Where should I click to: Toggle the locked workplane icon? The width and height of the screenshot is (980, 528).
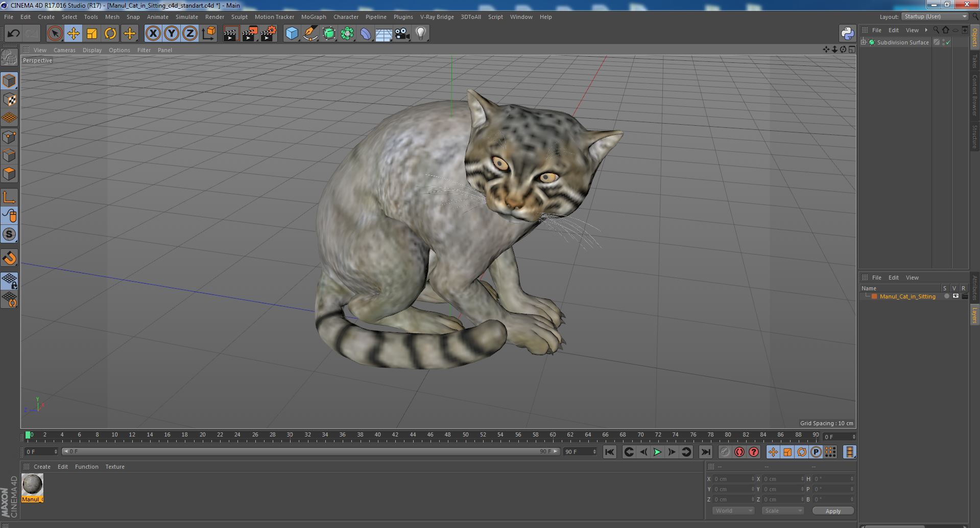pos(9,281)
